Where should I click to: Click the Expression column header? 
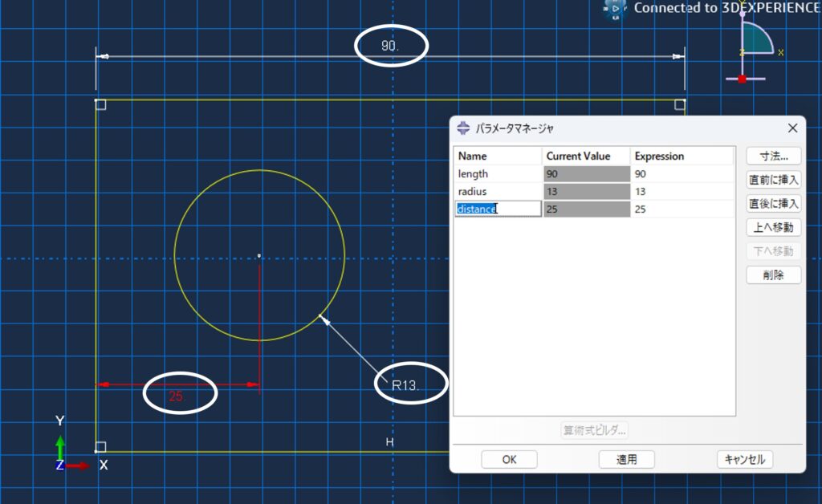pos(682,156)
